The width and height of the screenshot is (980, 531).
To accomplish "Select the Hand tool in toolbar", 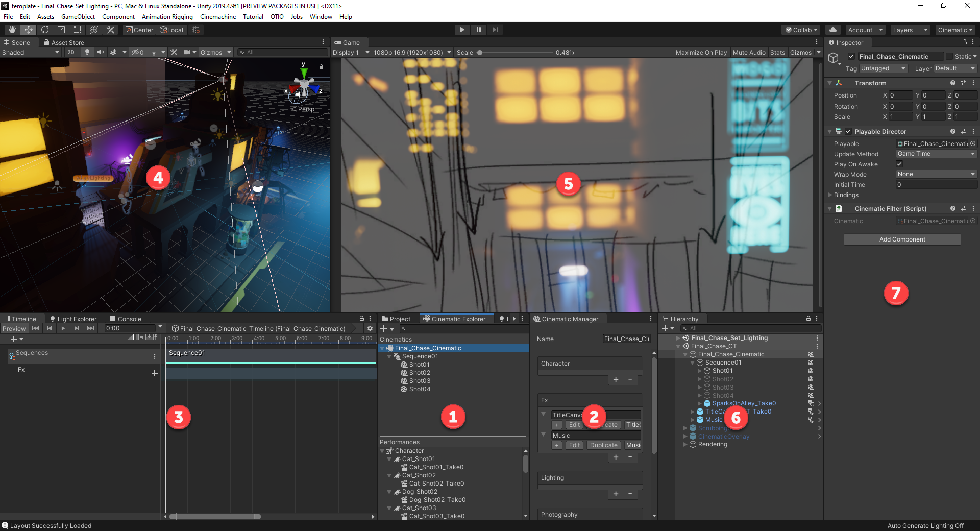I will pyautogui.click(x=12, y=30).
